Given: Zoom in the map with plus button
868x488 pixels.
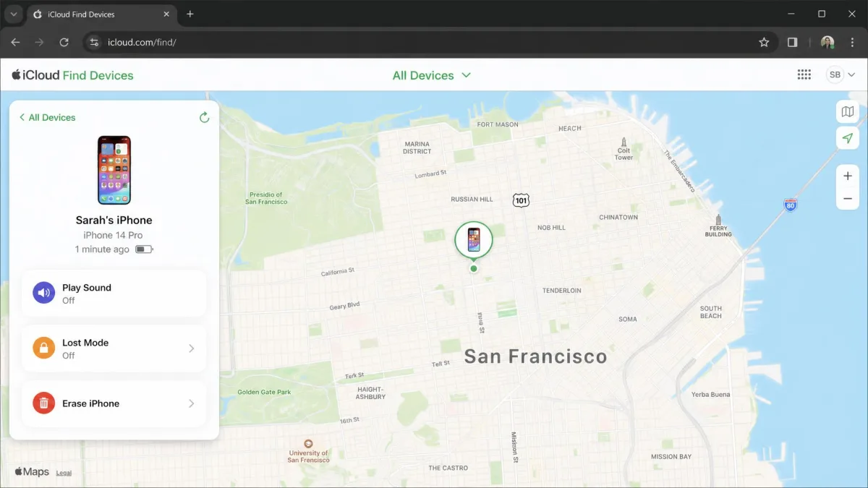Looking at the screenshot, I should point(848,176).
